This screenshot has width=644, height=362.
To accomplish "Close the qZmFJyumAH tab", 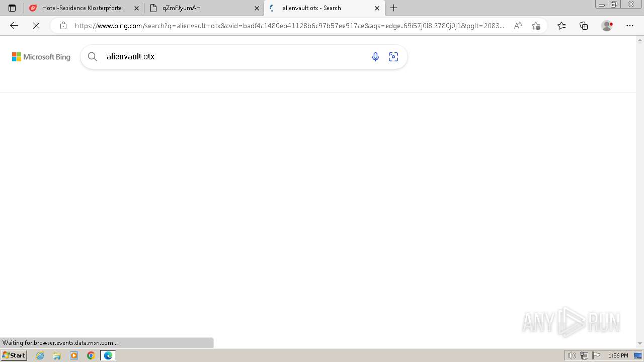I will [x=257, y=8].
